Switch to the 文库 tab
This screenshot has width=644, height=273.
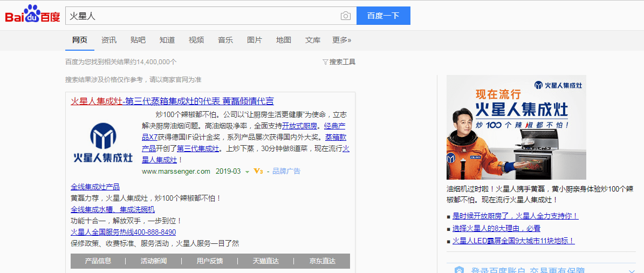tap(313, 40)
